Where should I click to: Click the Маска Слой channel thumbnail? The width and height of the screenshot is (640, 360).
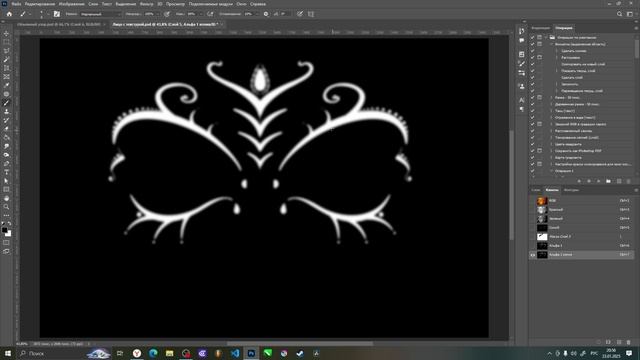pos(542,237)
